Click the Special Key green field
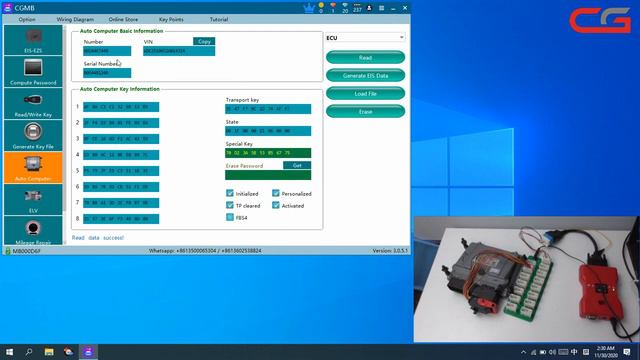The width and height of the screenshot is (640, 360). [268, 153]
